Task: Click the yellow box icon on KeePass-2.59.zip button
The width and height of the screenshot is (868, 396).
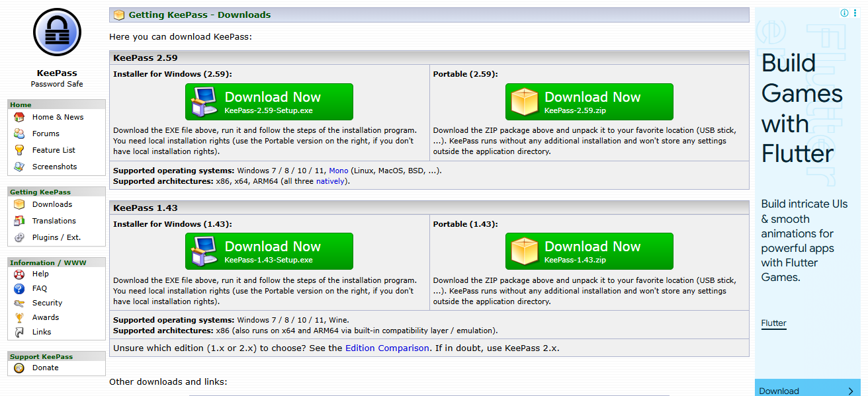Action: [x=525, y=102]
